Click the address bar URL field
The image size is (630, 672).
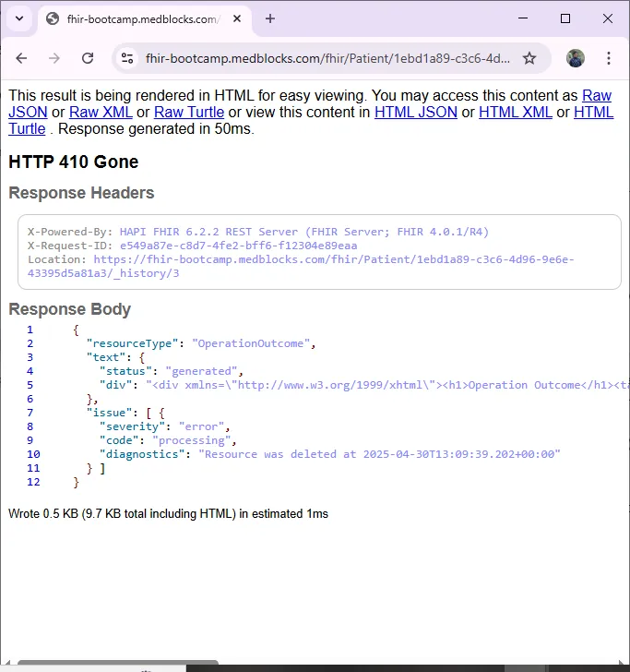coord(327,58)
